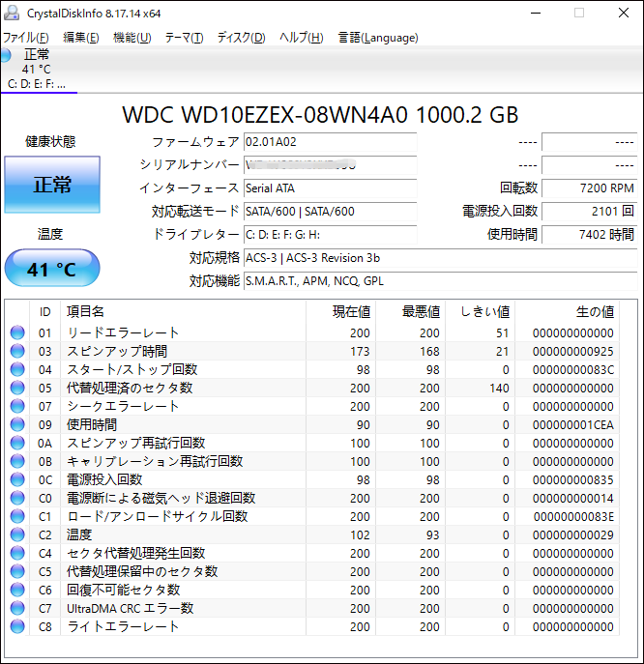This screenshot has height=664, width=644.
Task: Click the status icon for 05 代替処理済のセクタ数
Action: click(17, 388)
